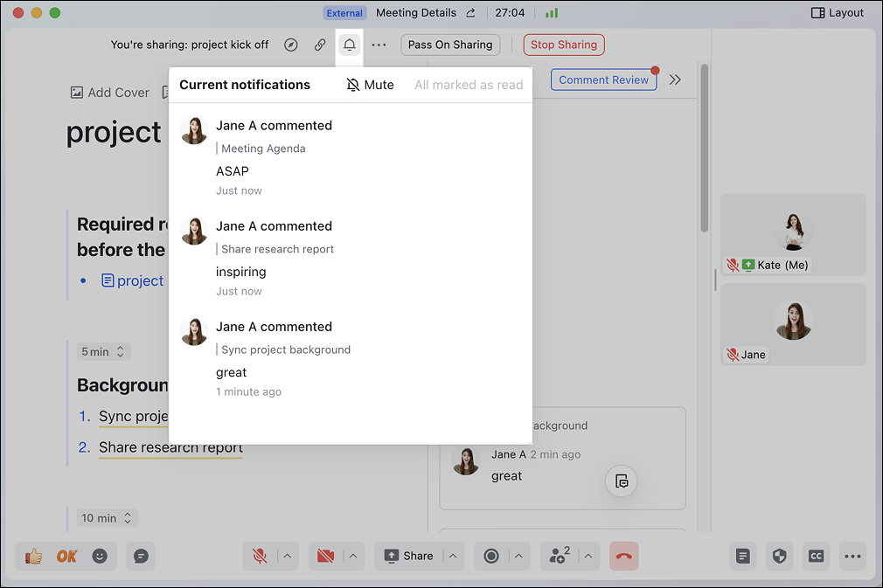Send a thumbs up reaction
Screen dimensions: 883x588
34,556
